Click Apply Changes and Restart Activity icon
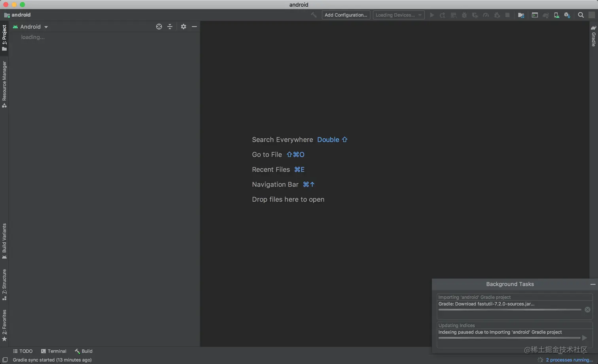The height and width of the screenshot is (364, 598). 443,15
